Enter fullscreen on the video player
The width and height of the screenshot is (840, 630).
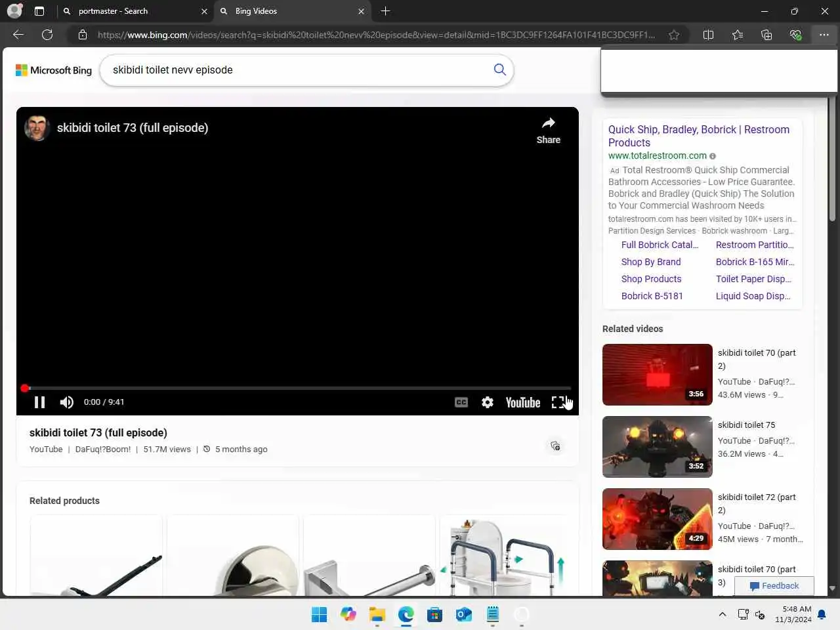click(x=558, y=402)
